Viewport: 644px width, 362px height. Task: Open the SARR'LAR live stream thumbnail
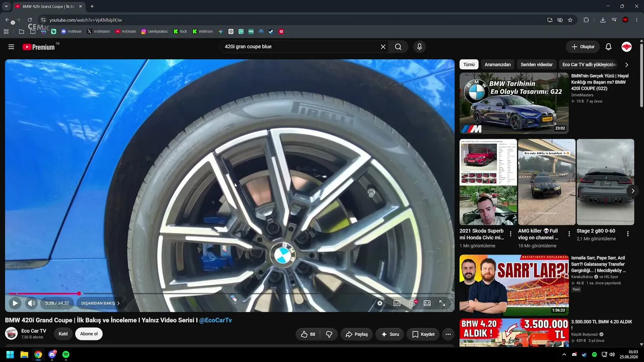click(514, 285)
